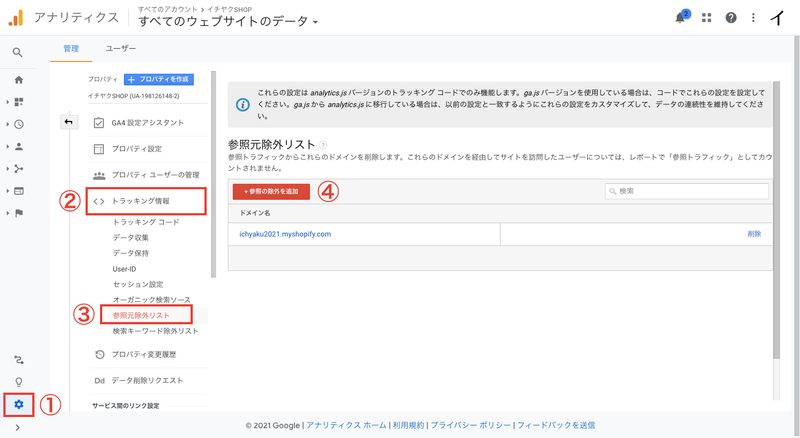
Task: Open Acquisition icon in sidebar
Action: pyautogui.click(x=19, y=168)
